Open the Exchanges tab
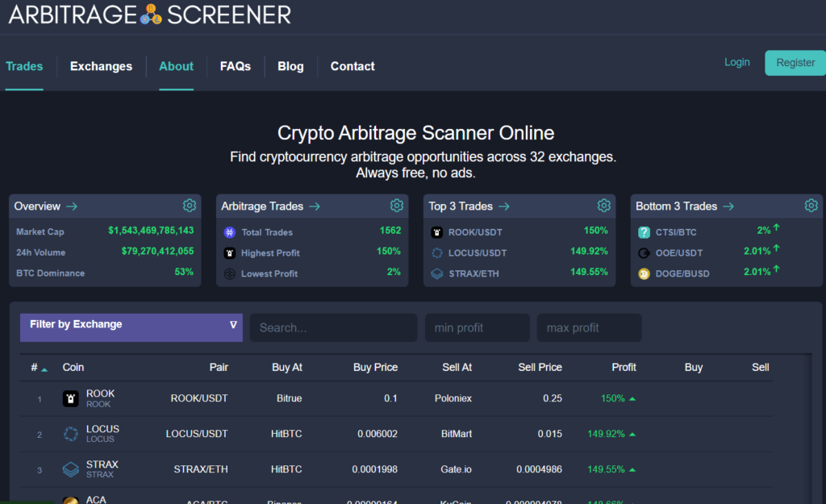 click(x=101, y=66)
